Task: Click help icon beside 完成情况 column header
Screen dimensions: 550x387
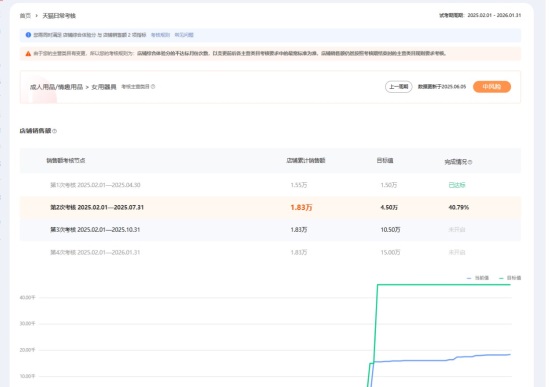Action: pyautogui.click(x=470, y=162)
